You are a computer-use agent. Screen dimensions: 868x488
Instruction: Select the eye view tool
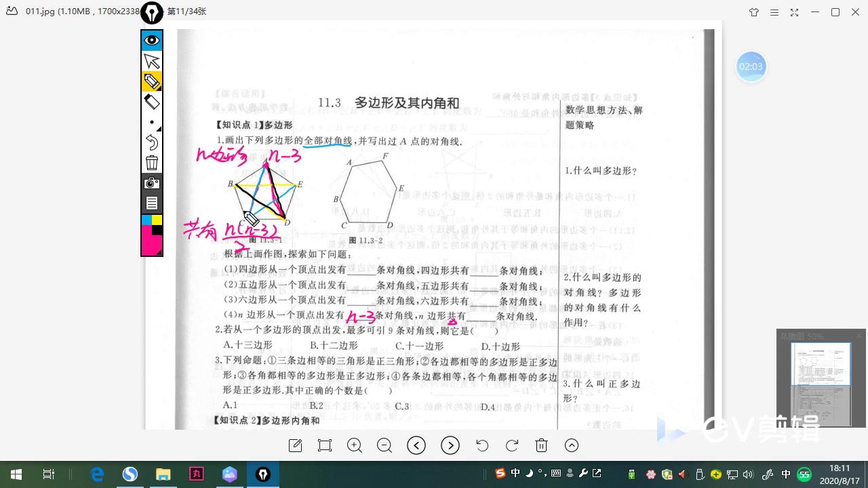pyautogui.click(x=151, y=40)
